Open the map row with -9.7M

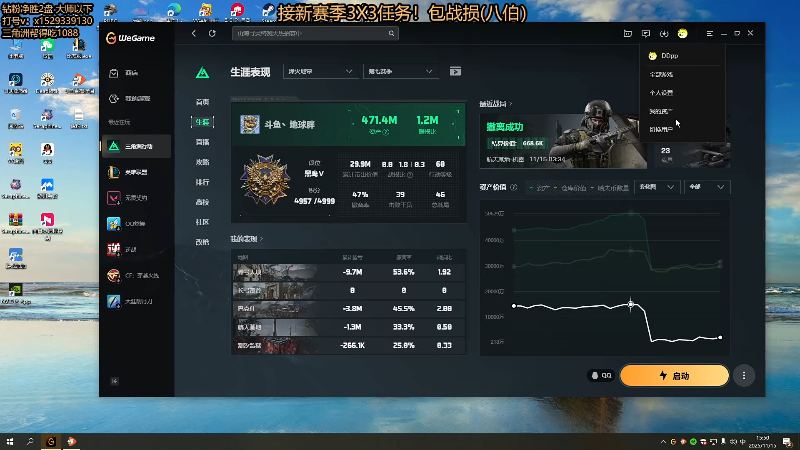tap(348, 272)
